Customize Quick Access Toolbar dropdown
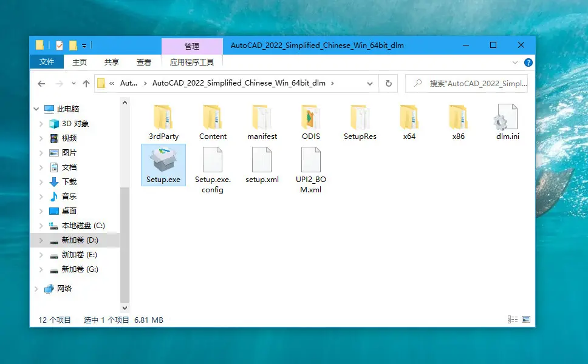Screen dimensions: 588x364 tap(84, 46)
